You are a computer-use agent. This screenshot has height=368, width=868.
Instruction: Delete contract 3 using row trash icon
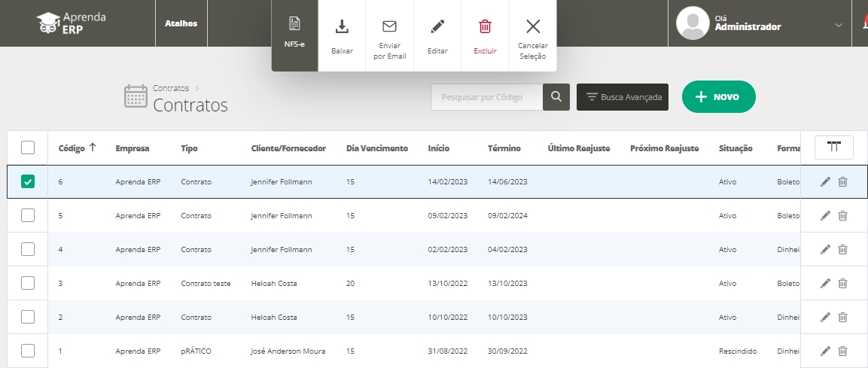click(x=842, y=284)
